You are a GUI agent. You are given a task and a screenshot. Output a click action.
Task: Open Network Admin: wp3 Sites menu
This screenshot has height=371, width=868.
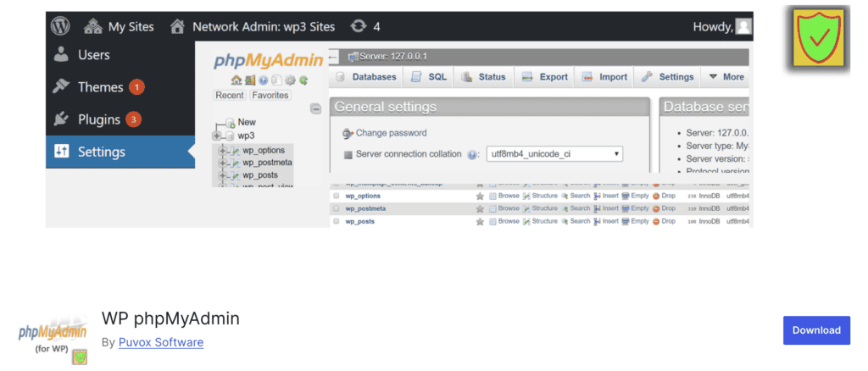click(253, 26)
